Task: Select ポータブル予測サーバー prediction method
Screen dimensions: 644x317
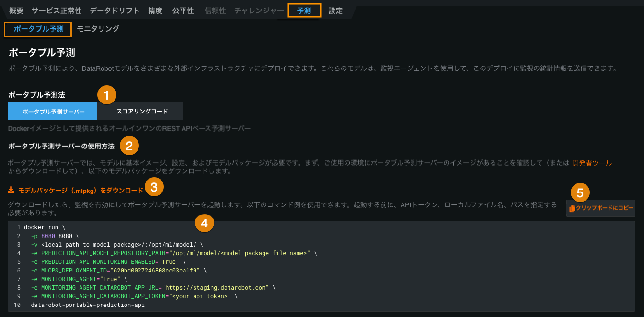Action: 53,112
